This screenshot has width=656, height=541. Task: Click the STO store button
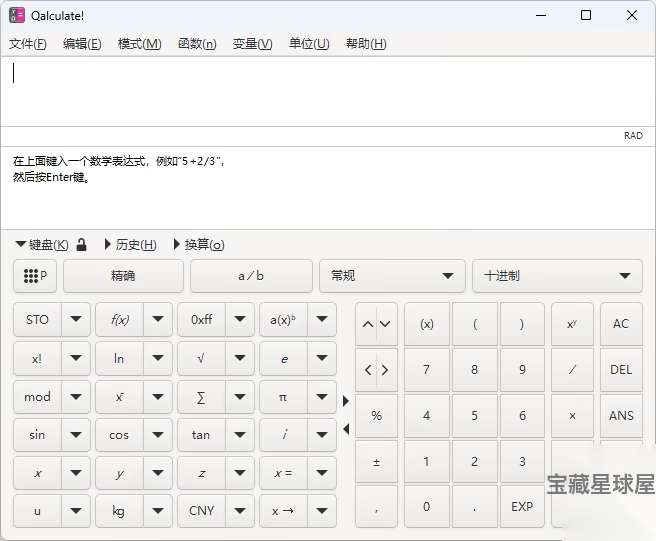[37, 320]
